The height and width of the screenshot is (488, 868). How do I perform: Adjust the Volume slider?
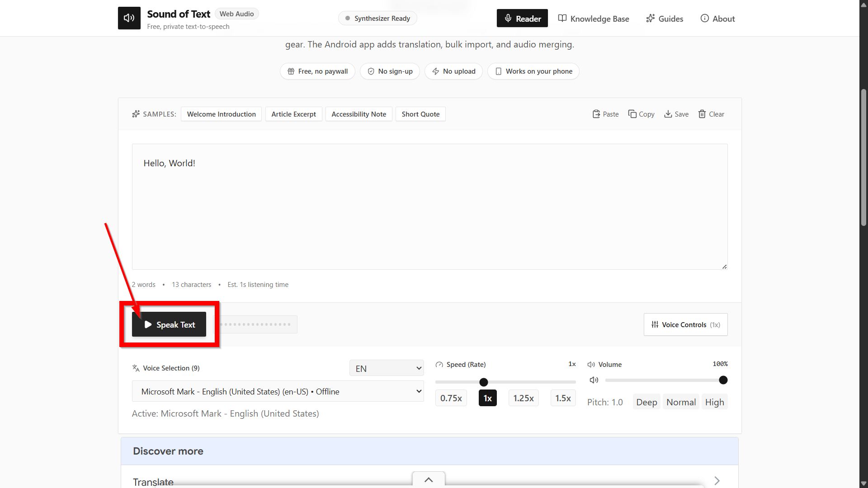(666, 380)
